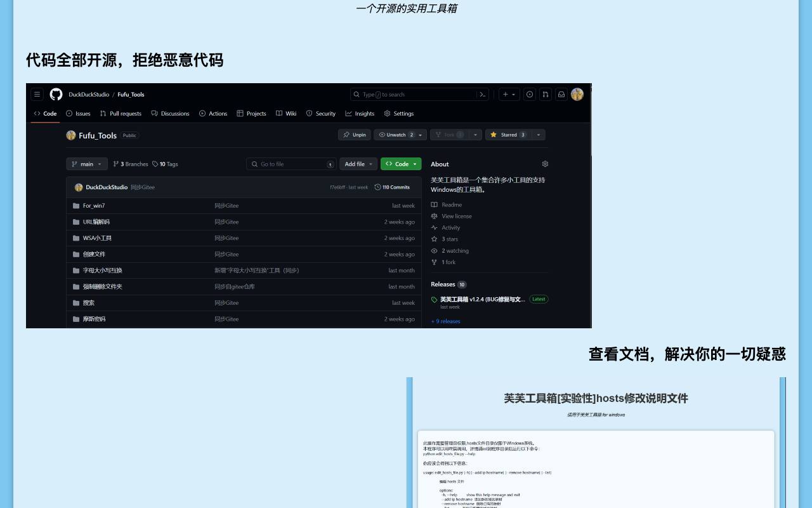Viewport: 812px width, 508px height.
Task: Click the hosts修改说明文件 document preview image
Action: click(x=596, y=443)
